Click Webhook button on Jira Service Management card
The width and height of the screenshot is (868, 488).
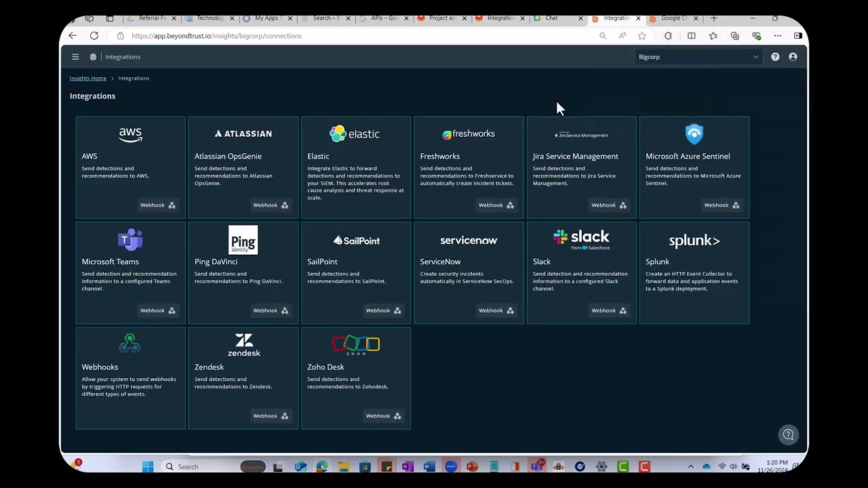608,205
